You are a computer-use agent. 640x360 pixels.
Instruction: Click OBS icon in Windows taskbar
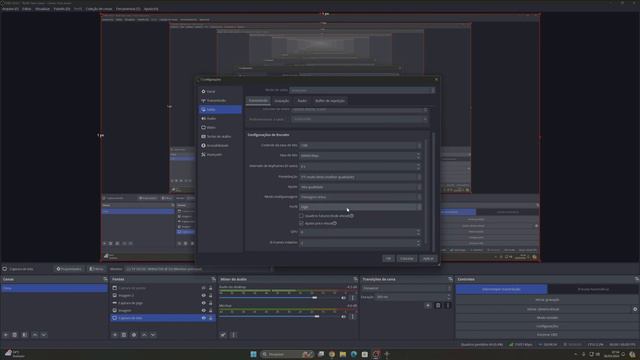(376, 354)
